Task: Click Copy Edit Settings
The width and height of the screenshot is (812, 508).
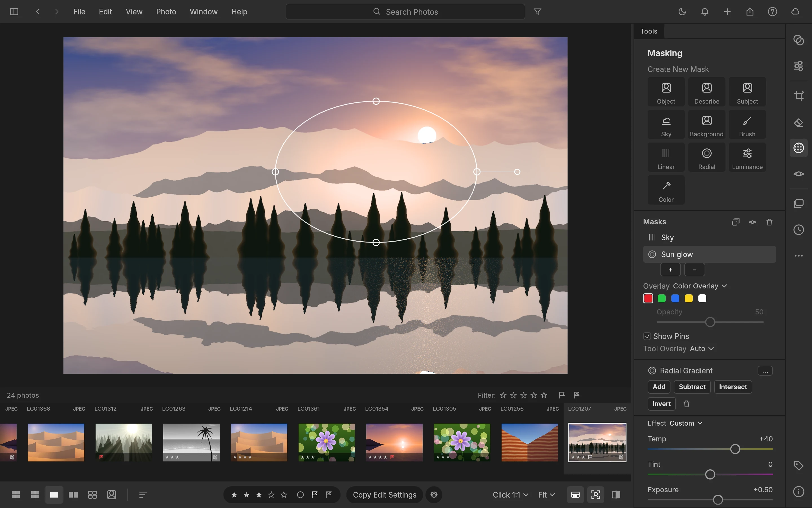Action: [385, 495]
